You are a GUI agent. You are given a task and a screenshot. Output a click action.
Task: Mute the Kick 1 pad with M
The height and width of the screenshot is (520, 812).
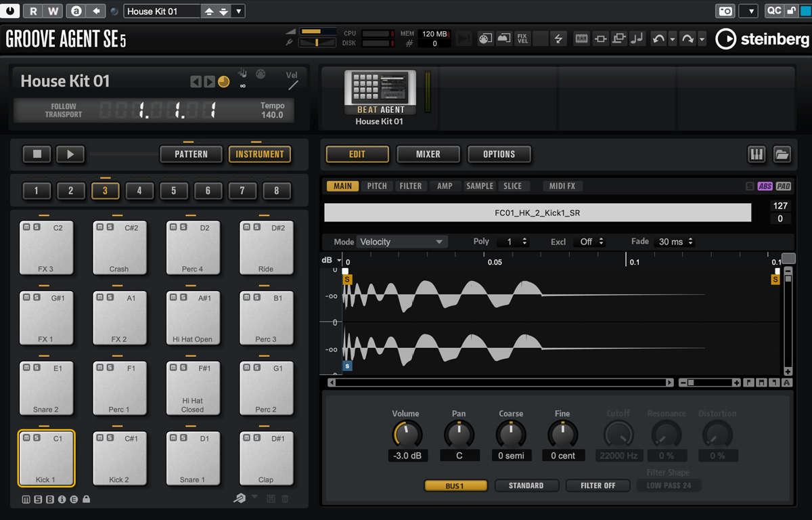pos(26,438)
